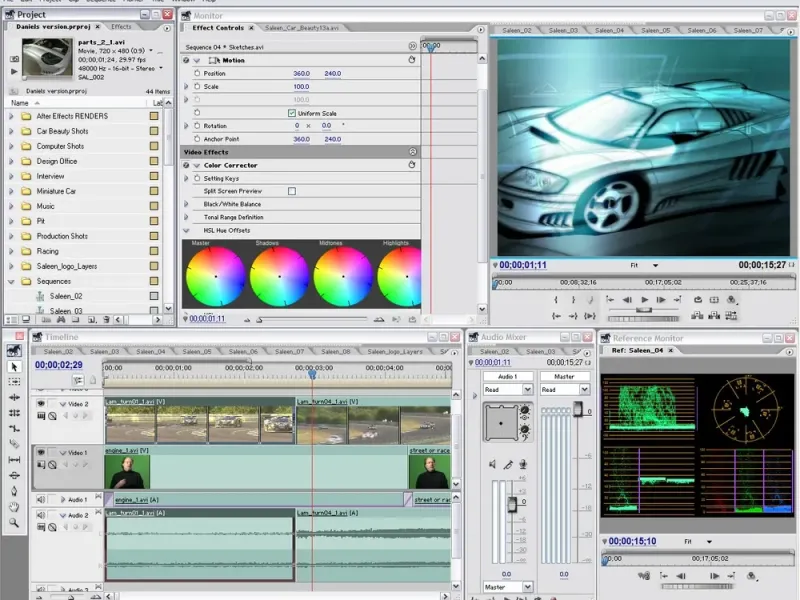Viewport: 800px width, 600px height.
Task: Click the Position X value 360.0
Action: pos(301,74)
